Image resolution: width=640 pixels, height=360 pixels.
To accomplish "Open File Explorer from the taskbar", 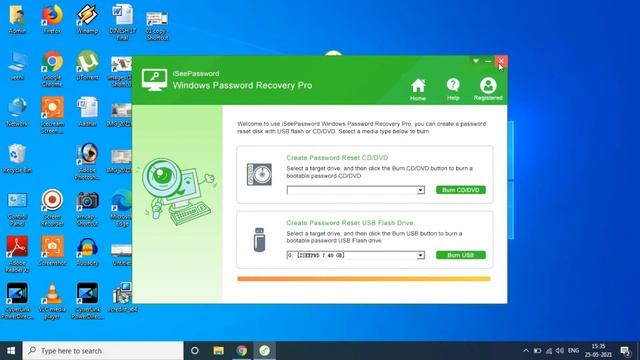I will tap(219, 351).
